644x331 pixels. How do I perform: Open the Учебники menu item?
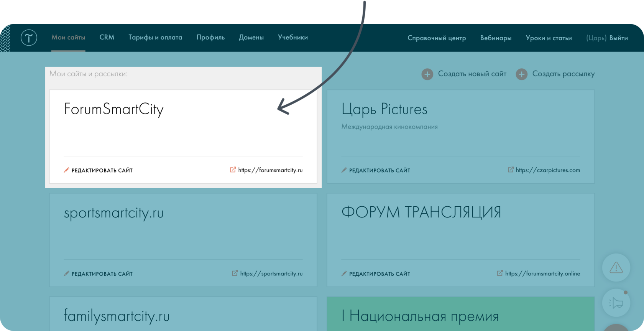tap(293, 37)
